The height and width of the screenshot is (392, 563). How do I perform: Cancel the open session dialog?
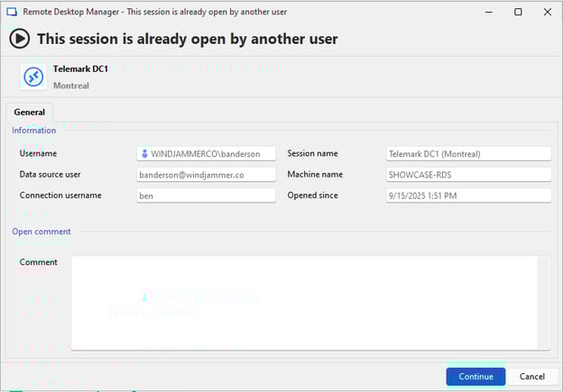(x=531, y=377)
